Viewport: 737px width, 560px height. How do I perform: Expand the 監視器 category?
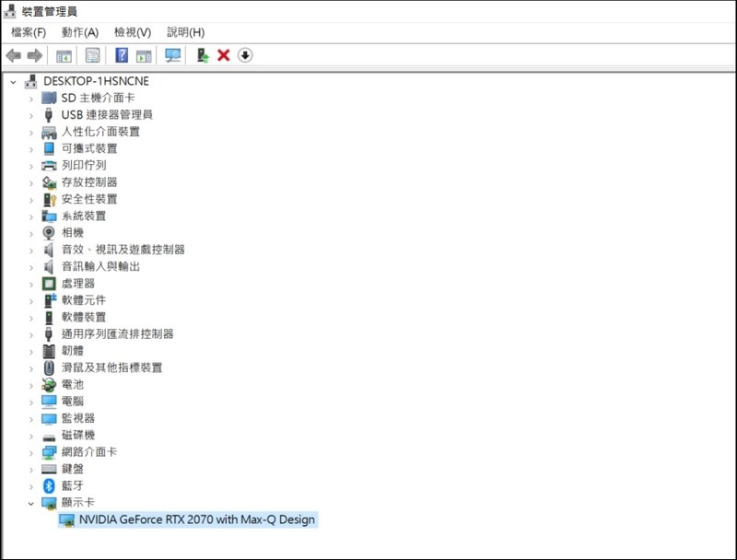tap(31, 419)
